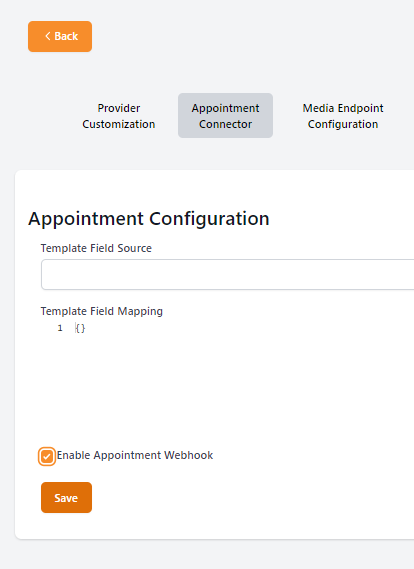This screenshot has width=414, height=569.
Task: Click the Template Field Mapping label
Action: pos(102,311)
